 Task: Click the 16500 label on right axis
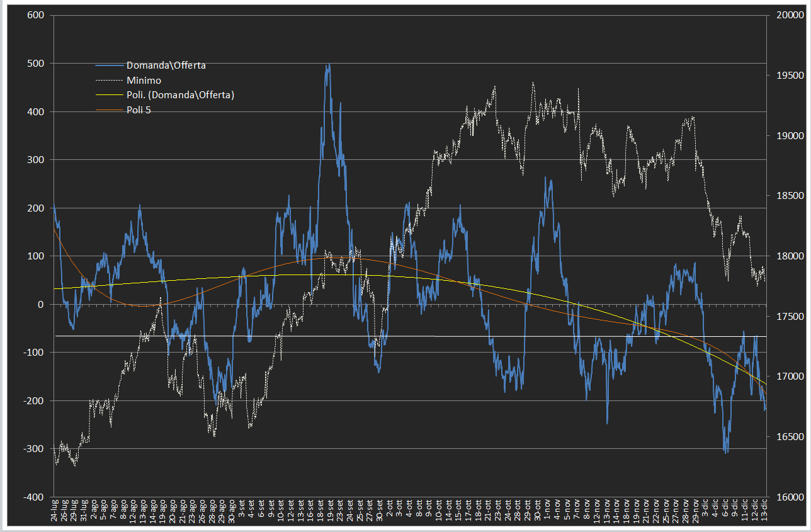[790, 437]
